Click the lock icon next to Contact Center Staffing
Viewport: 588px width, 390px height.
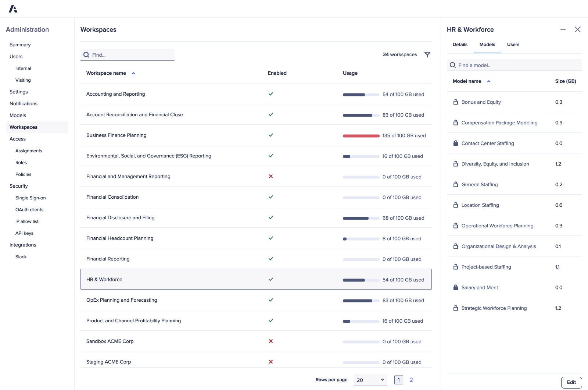coord(456,143)
